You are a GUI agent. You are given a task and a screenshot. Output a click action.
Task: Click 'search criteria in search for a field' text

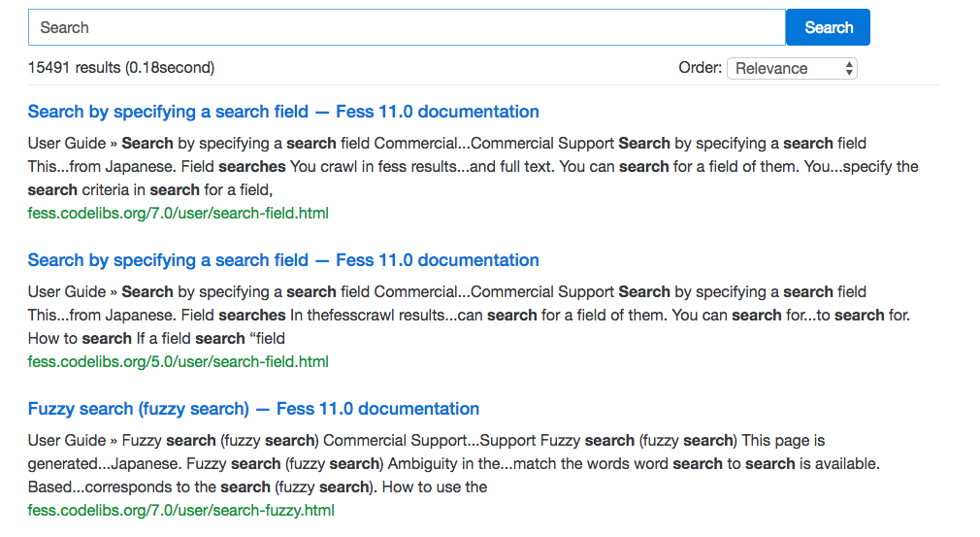point(155,189)
